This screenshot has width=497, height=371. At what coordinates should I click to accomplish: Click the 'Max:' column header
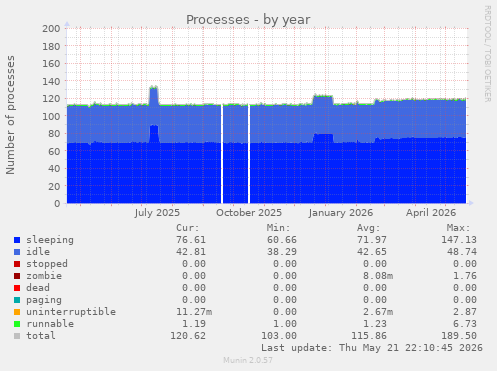[458, 228]
